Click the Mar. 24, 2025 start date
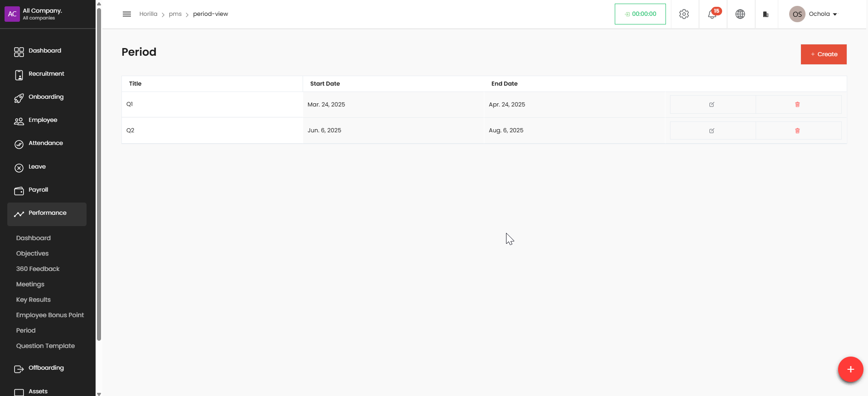The height and width of the screenshot is (396, 868). 326,105
